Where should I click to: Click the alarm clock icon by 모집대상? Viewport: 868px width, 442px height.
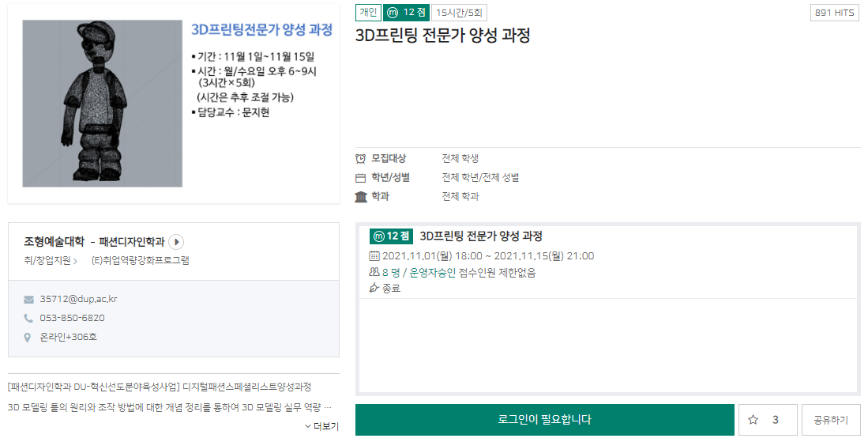(x=361, y=158)
